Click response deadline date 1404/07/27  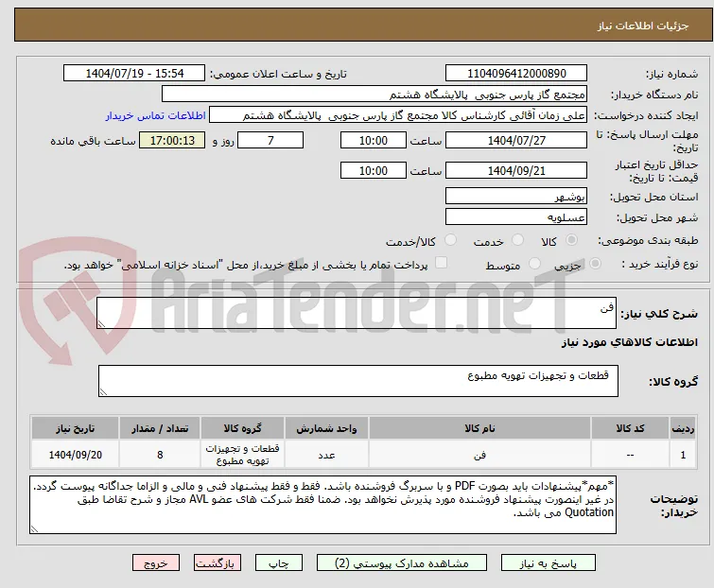(516, 140)
